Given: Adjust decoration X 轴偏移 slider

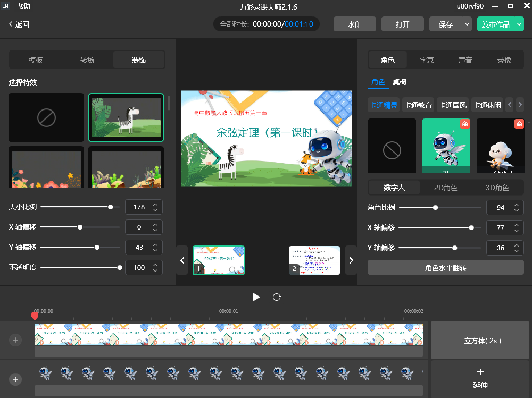Looking at the screenshot, I should [x=80, y=227].
